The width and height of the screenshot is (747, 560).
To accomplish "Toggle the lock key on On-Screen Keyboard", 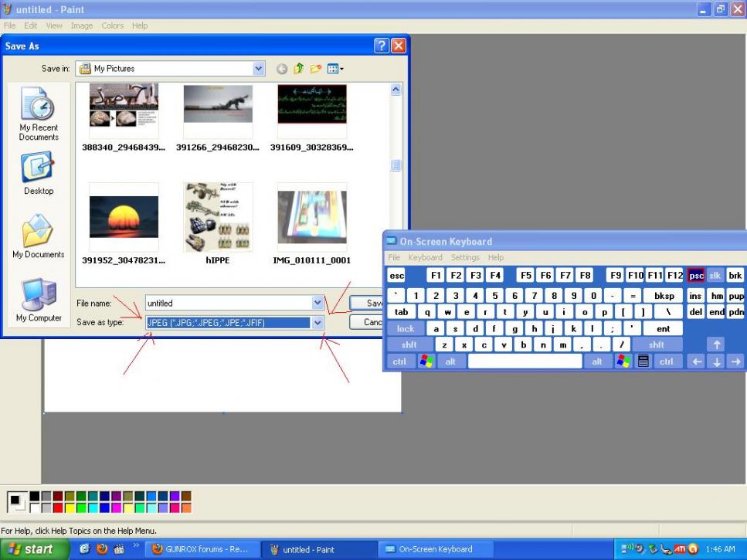I will [x=406, y=328].
